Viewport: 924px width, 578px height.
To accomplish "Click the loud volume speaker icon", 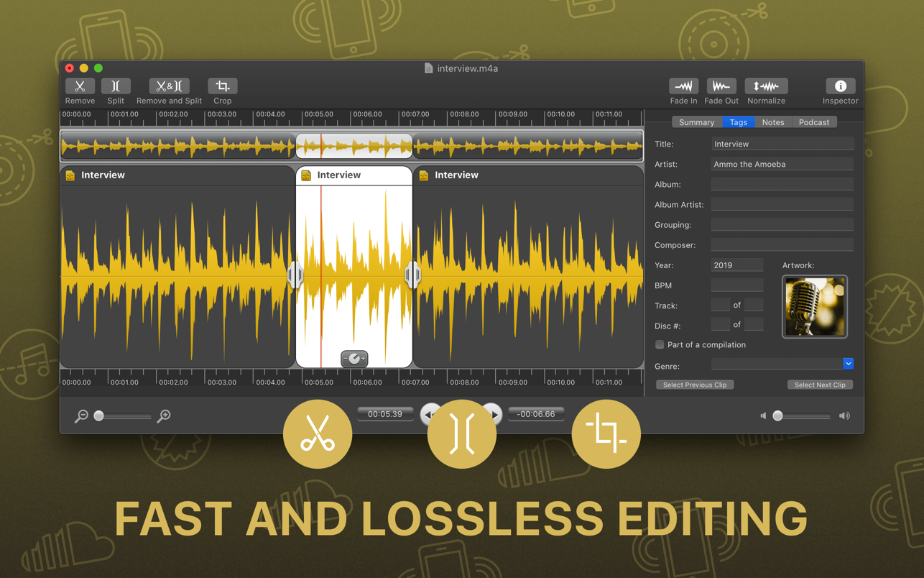I will [845, 416].
